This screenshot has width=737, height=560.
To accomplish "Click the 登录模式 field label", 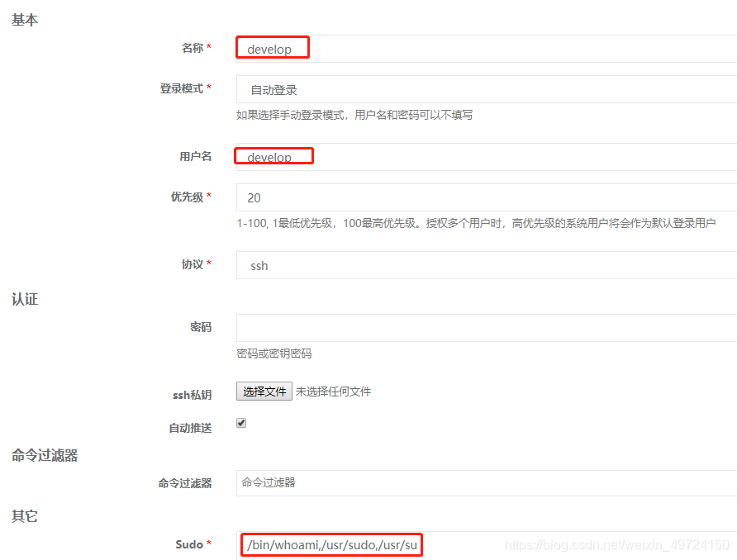I will tap(182, 88).
